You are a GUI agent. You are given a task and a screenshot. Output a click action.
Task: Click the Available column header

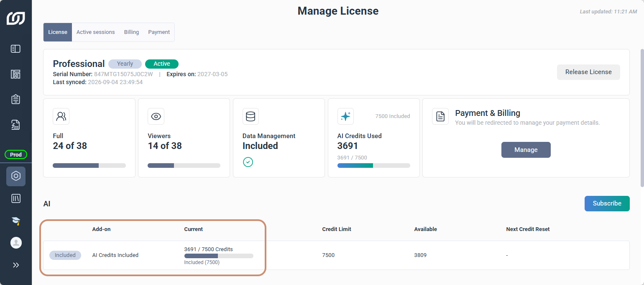tap(426, 229)
